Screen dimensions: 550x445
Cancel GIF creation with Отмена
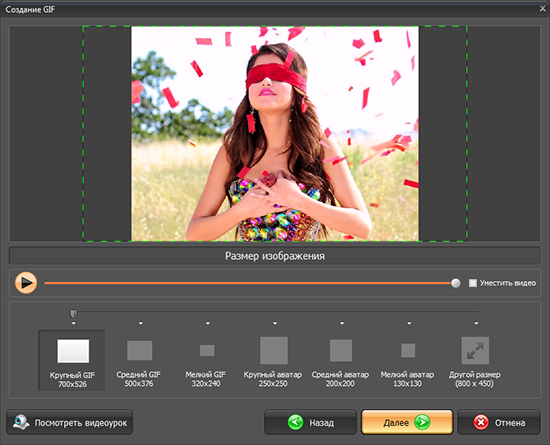click(499, 422)
